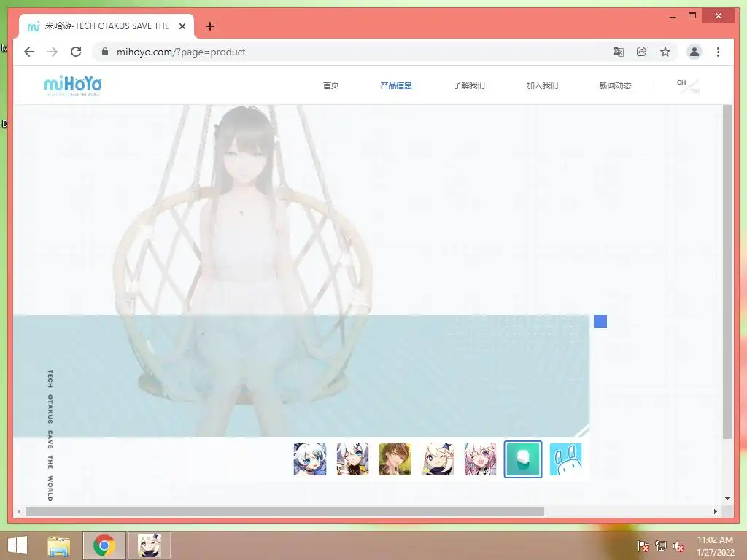This screenshot has height=560, width=747.
Task: Open 了解我们 nav item
Action: [469, 85]
